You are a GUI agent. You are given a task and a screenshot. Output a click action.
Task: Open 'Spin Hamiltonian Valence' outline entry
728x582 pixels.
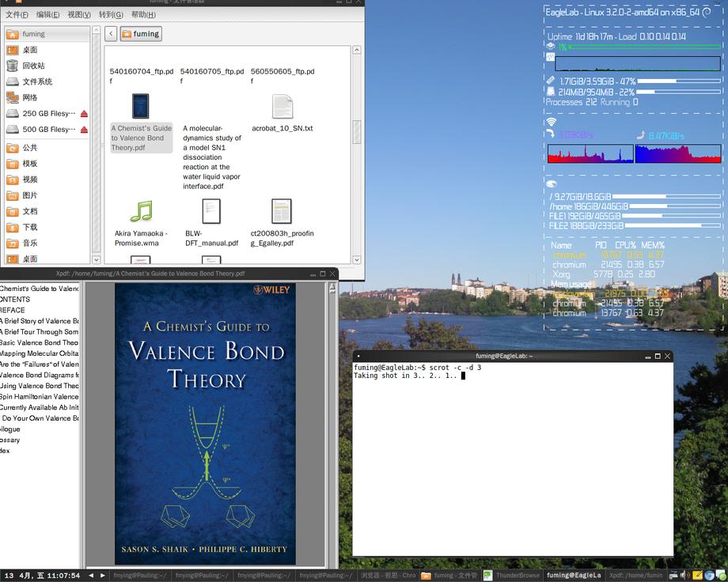(40, 396)
